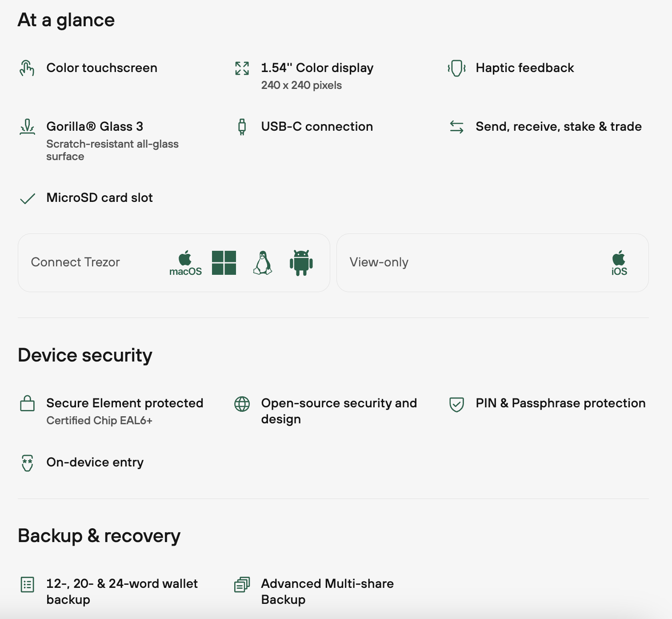Select the Linux penguin icon
Viewport: 672px width, 619px height.
[x=263, y=262]
